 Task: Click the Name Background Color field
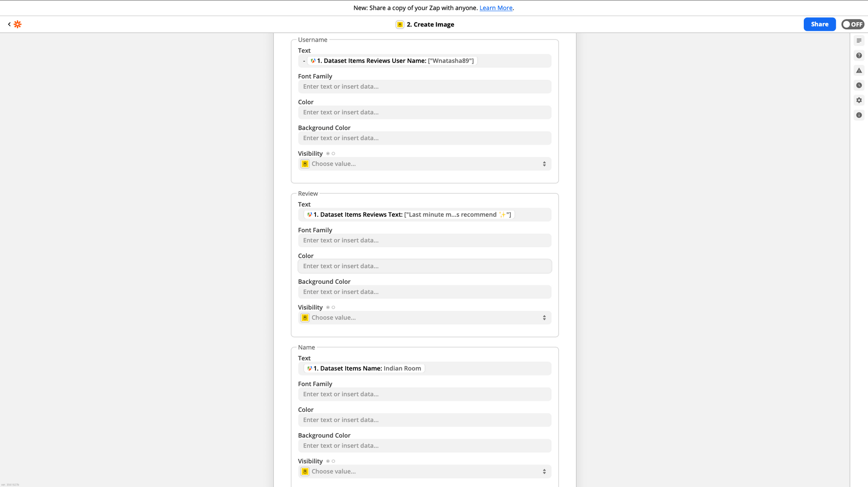[x=424, y=446]
